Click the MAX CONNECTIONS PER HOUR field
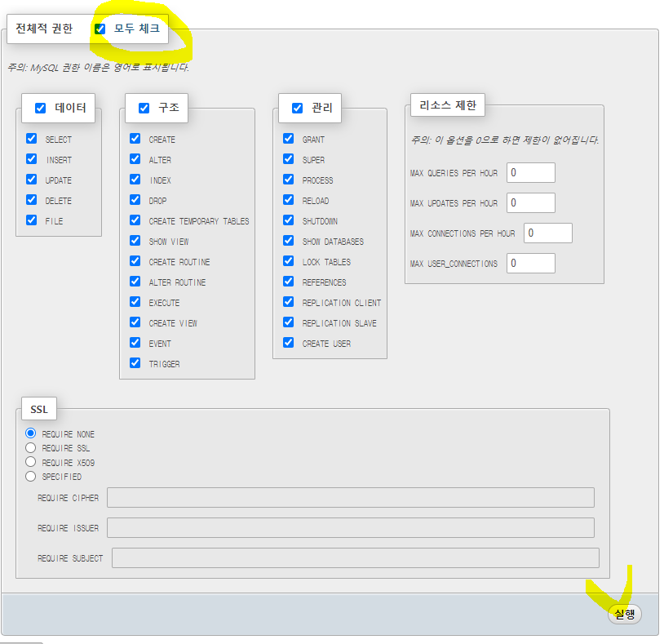 (548, 233)
